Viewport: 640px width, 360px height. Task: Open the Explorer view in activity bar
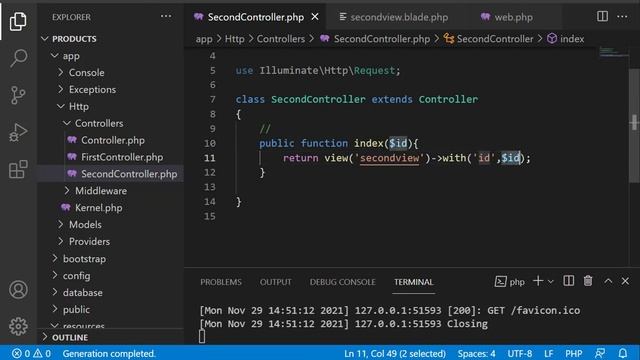(x=18, y=21)
